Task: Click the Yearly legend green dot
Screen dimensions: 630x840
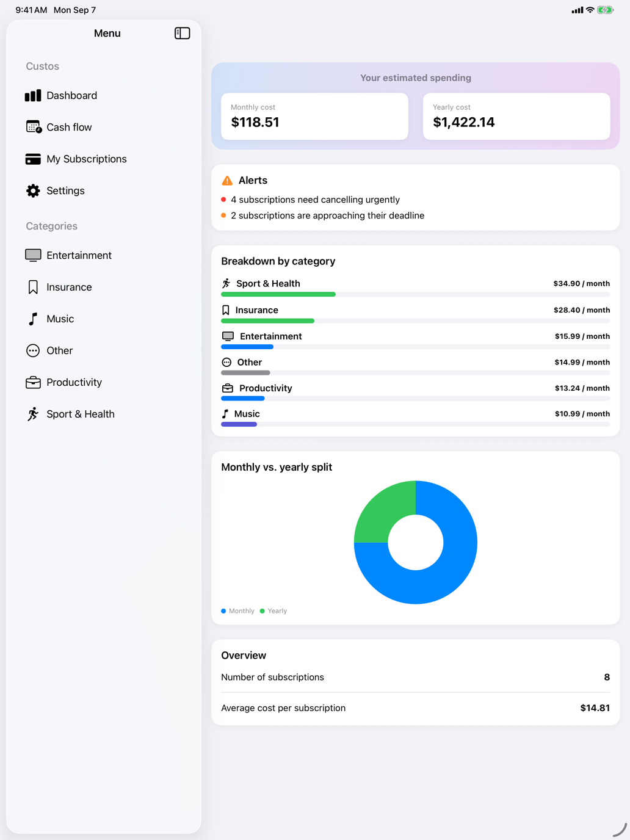Action: [x=262, y=611]
